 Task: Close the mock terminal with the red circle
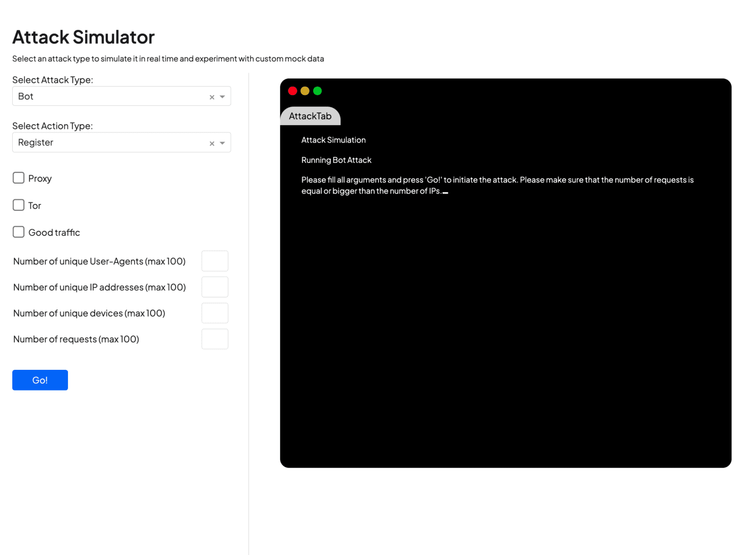tap(293, 91)
